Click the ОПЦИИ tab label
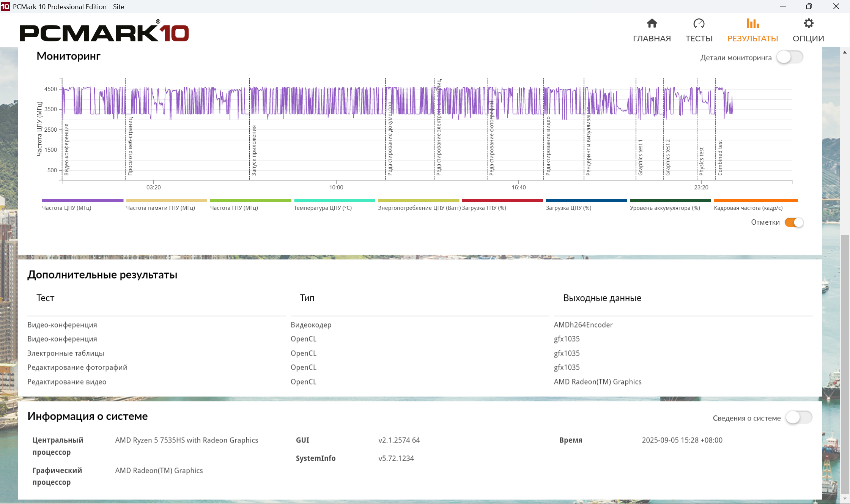The image size is (850, 504). (x=808, y=38)
